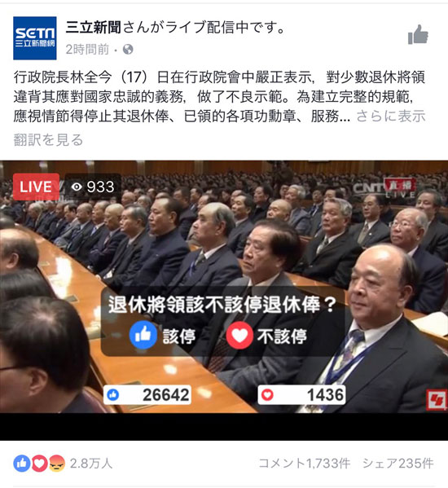Click the red heart reaction icon
The image size is (448, 488).
(39, 464)
